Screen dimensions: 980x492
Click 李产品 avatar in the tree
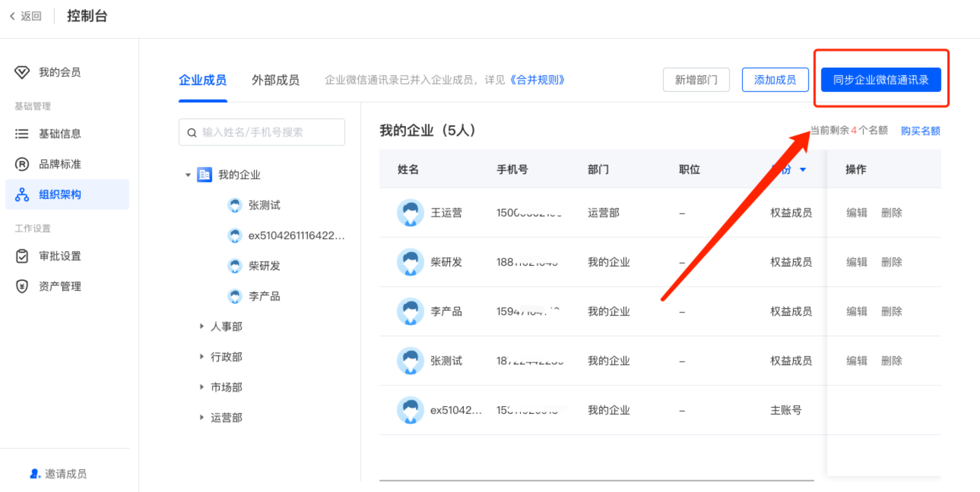click(x=235, y=296)
